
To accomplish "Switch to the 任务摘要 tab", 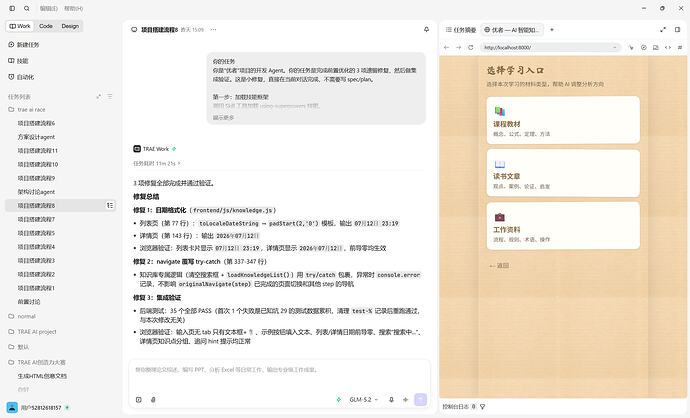I will tap(461, 30).
